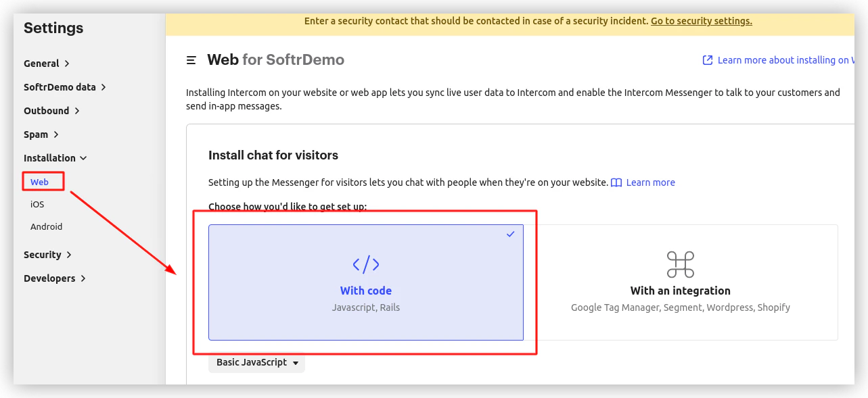
Task: Click the integration command-key icon
Action: 681,264
